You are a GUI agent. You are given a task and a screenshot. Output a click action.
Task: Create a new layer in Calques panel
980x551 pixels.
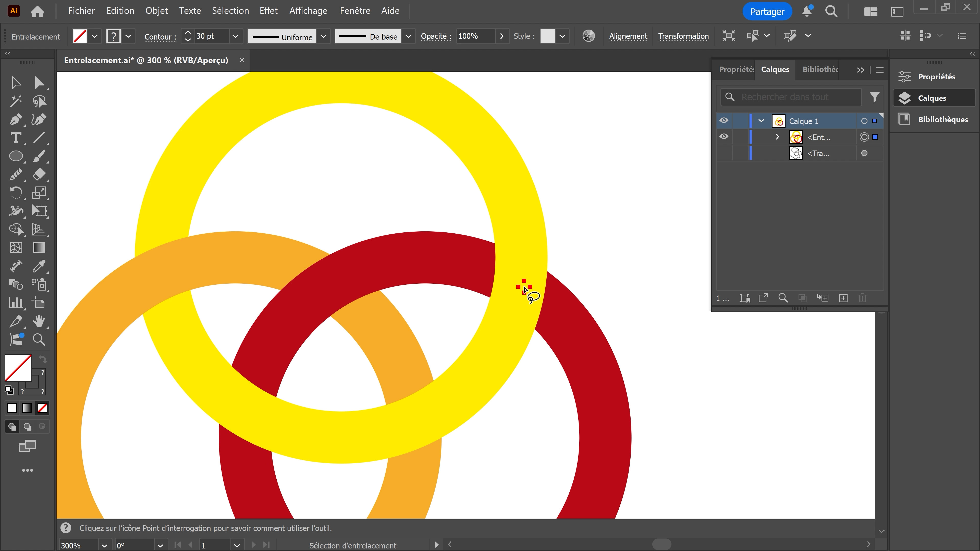pyautogui.click(x=843, y=298)
